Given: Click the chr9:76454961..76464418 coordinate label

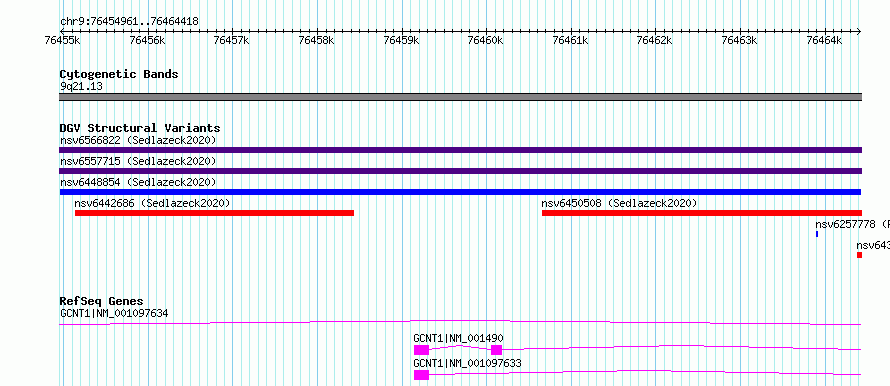Looking at the screenshot, I should [129, 22].
